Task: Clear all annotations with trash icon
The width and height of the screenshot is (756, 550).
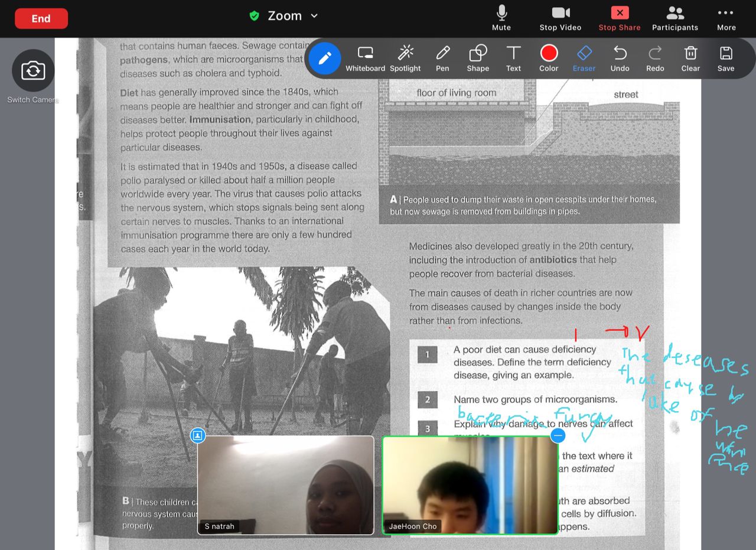Action: 690,58
